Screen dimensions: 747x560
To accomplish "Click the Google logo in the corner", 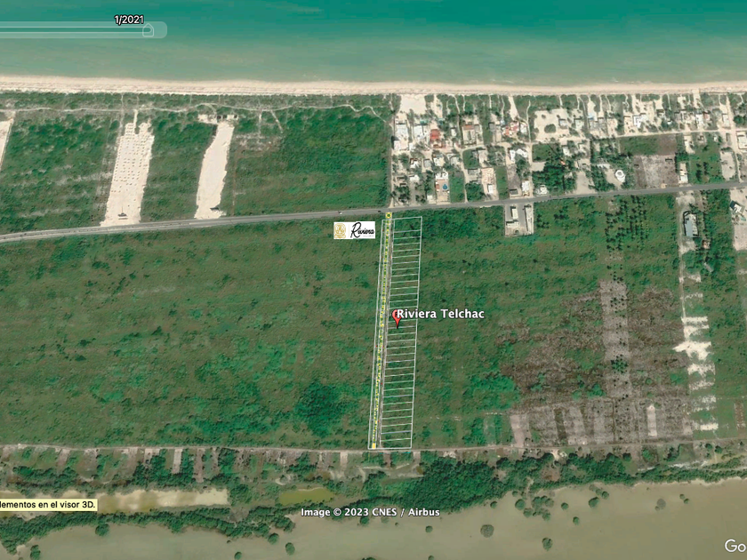I will coord(735,546).
